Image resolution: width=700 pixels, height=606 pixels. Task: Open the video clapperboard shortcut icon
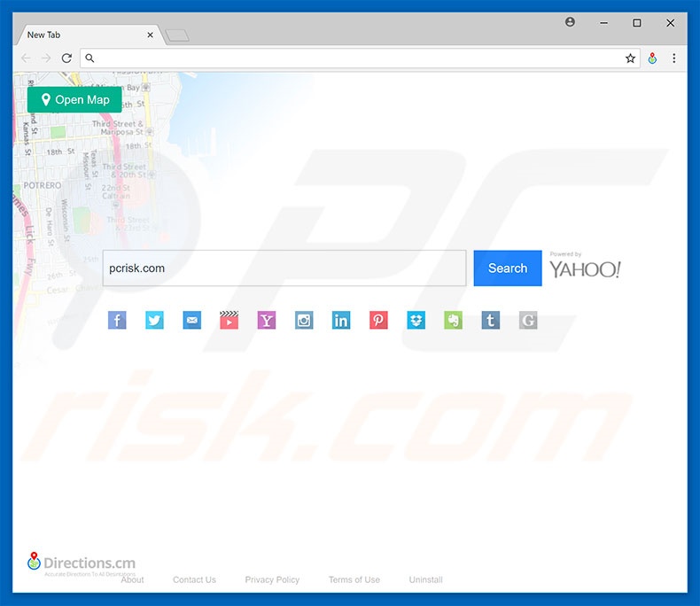pyautogui.click(x=229, y=321)
